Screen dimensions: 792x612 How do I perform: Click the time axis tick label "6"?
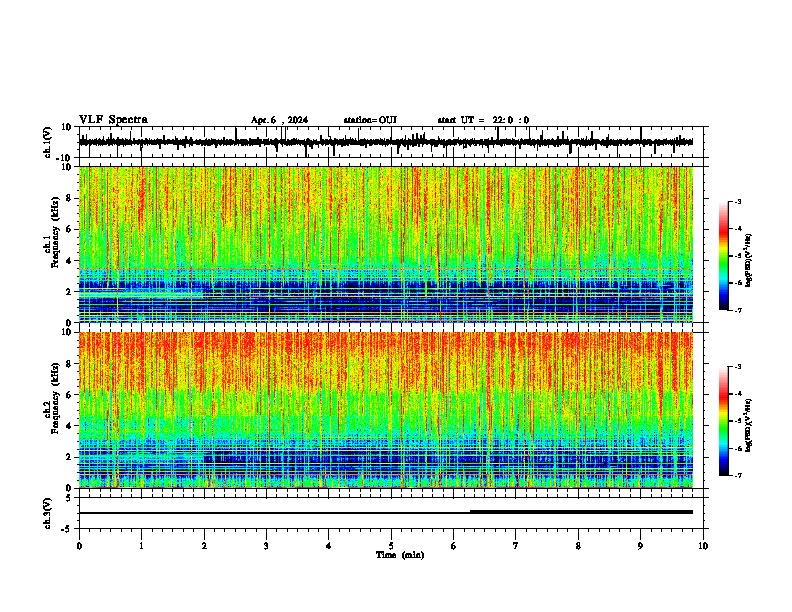454,546
